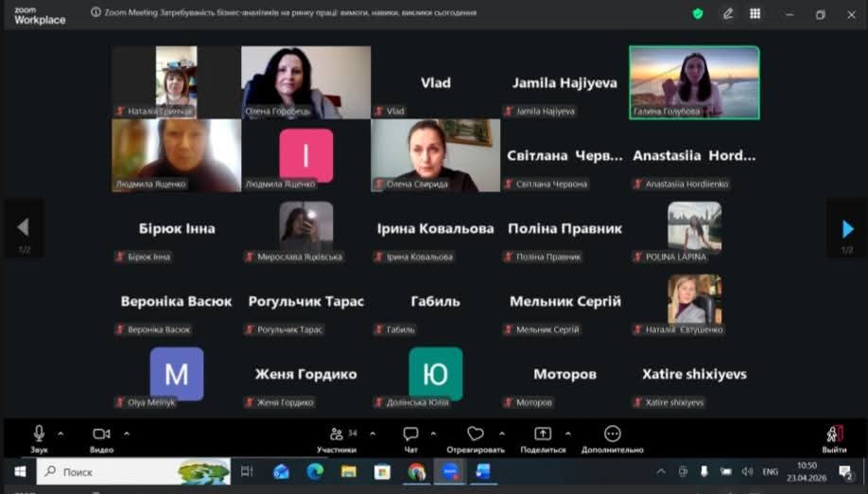The image size is (868, 494).
Task: Click the Windows taskbar search box Поиск
Action: [x=132, y=471]
